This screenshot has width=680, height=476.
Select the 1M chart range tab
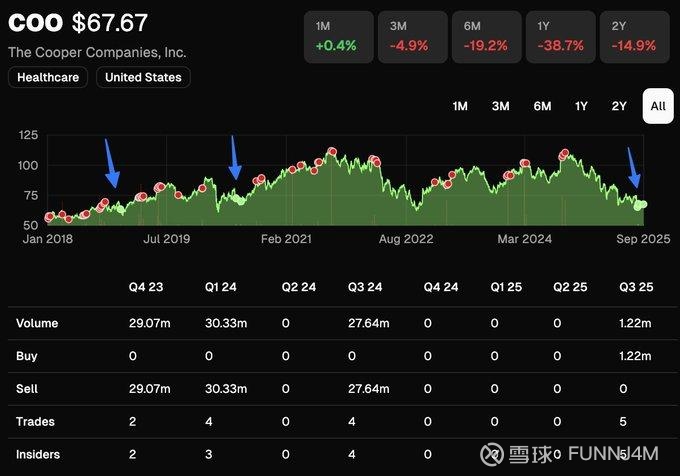click(x=460, y=106)
